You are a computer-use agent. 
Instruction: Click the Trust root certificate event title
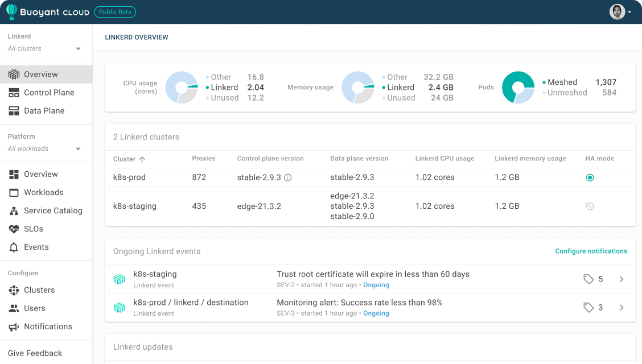(x=373, y=275)
